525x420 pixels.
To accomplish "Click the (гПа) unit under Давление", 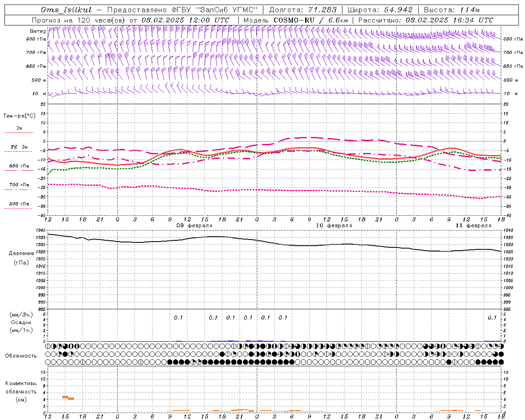I will [x=21, y=262].
